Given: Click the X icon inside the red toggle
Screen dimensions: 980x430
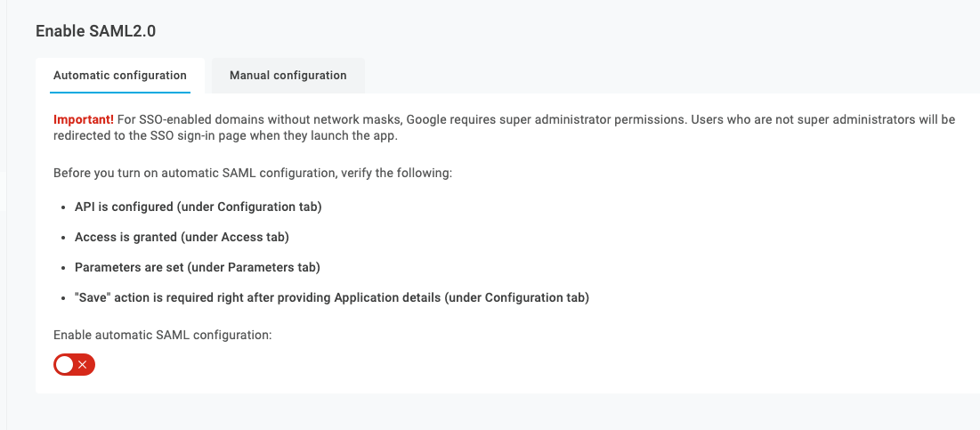Looking at the screenshot, I should click(x=83, y=364).
